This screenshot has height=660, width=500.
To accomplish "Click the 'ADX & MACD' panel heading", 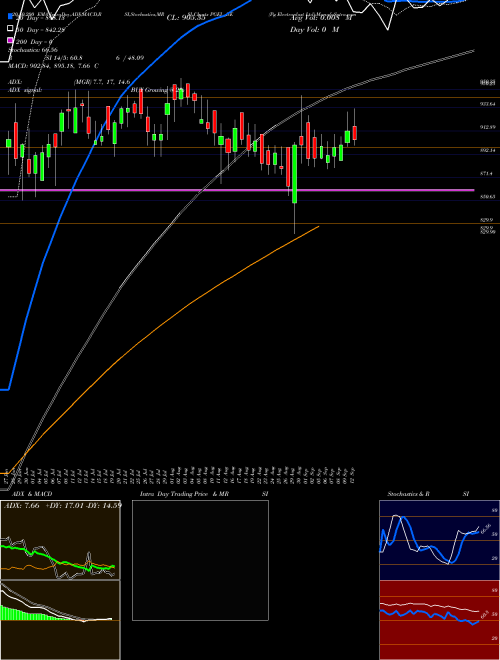I will [32, 494].
